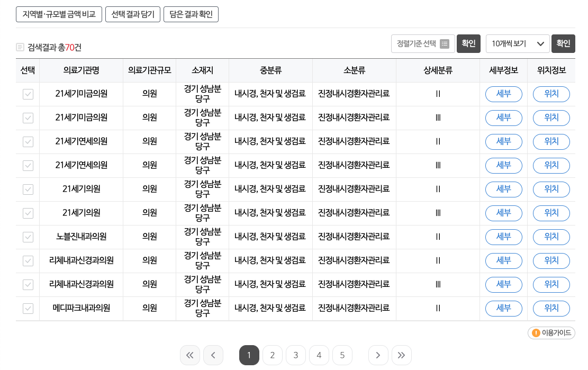
Task: Open the 정렬기준 선택 selector
Action: [x=423, y=43]
